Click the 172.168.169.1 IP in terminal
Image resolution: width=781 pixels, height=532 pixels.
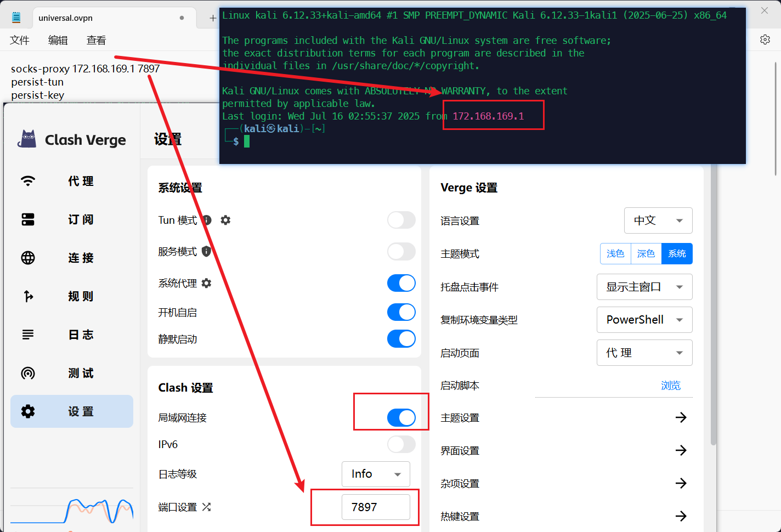(x=488, y=116)
